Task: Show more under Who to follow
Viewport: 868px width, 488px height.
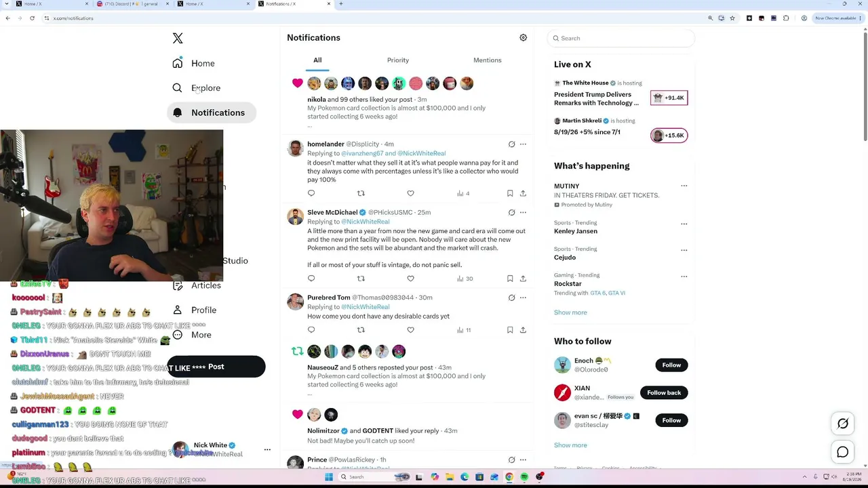Action: pos(570,445)
